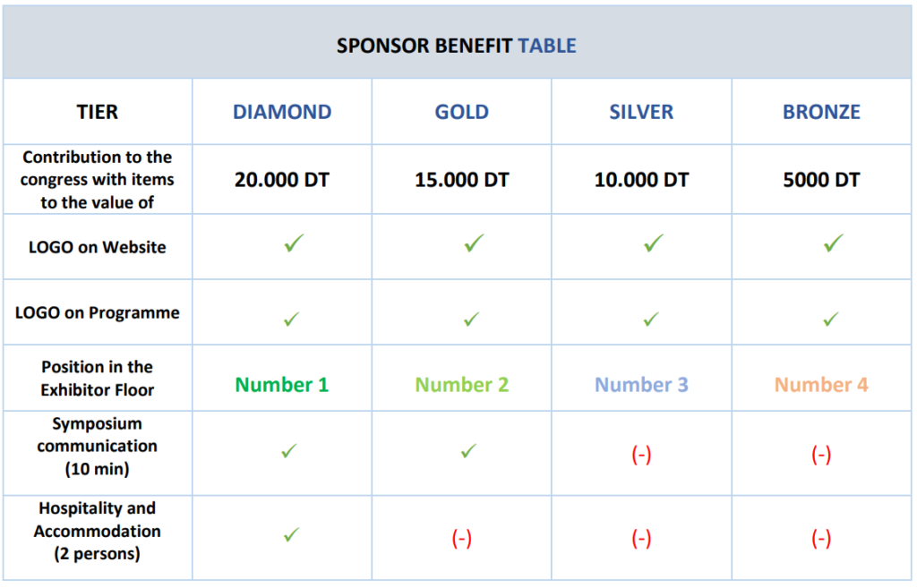Click the Gold LOGO on Website checkmark
The width and height of the screenshot is (917, 588).
coord(475,243)
